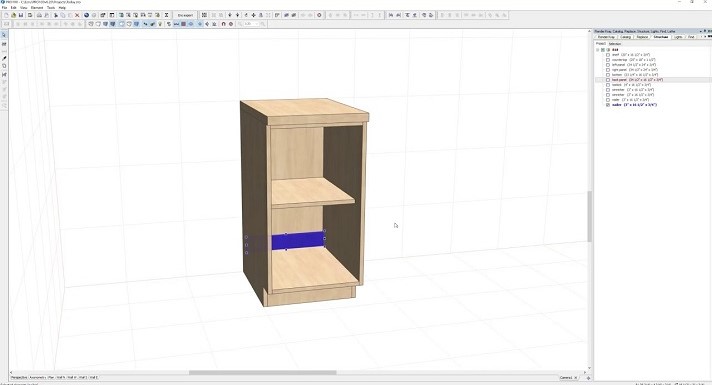Click the second left-sidebar tool icon
712x385 pixels.
click(4, 44)
